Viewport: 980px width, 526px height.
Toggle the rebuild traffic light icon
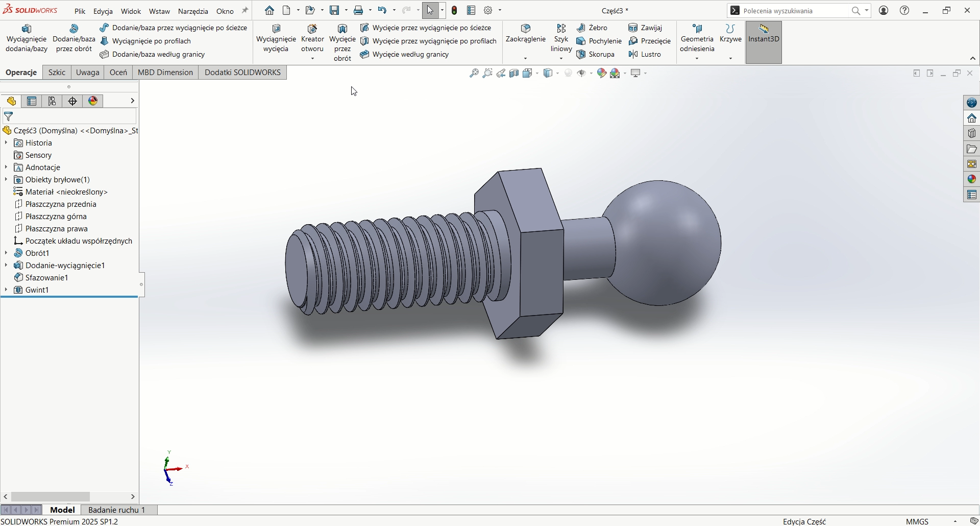click(x=454, y=11)
